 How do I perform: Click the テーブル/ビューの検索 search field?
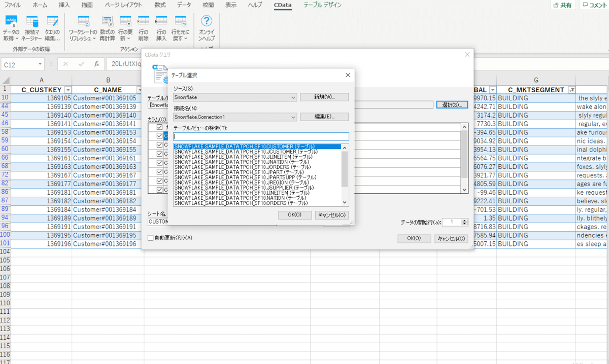[261, 136]
